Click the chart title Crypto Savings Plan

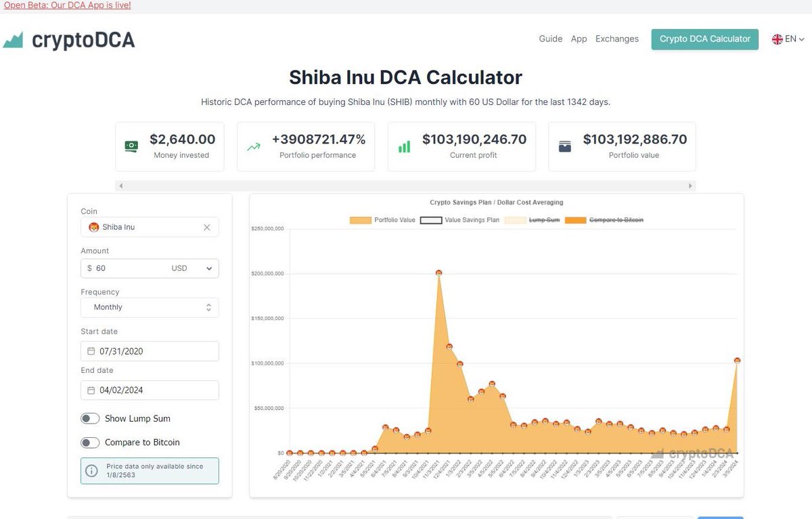497,202
